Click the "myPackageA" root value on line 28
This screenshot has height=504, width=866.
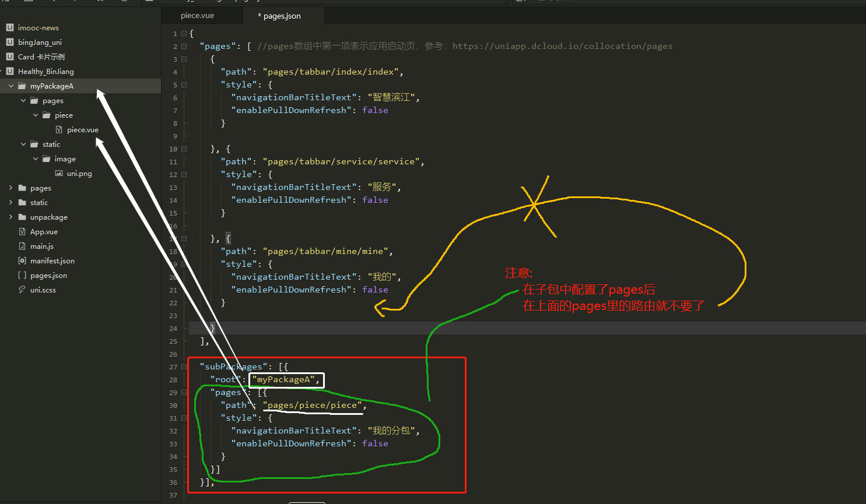[x=283, y=379]
